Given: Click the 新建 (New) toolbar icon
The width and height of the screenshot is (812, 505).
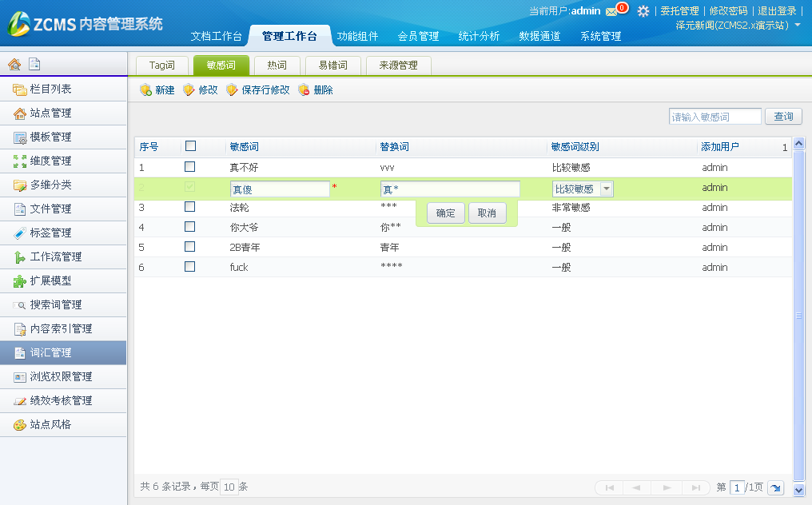Looking at the screenshot, I should [145, 90].
